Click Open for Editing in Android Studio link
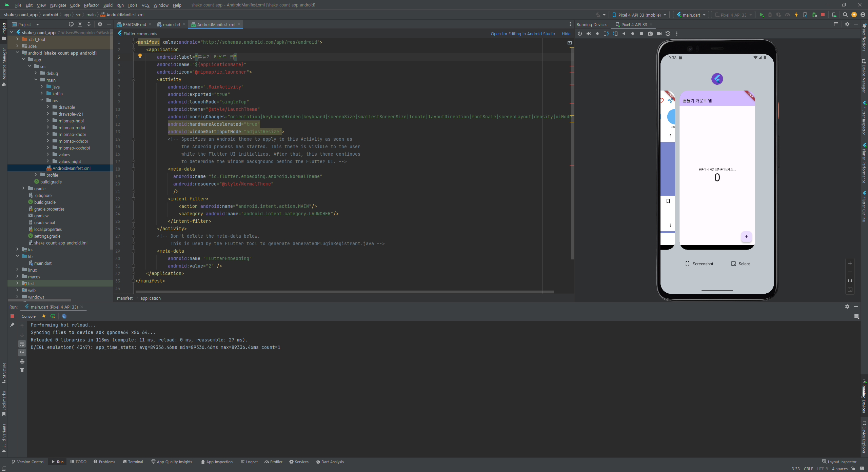Image resolution: width=868 pixels, height=472 pixels. click(x=522, y=34)
